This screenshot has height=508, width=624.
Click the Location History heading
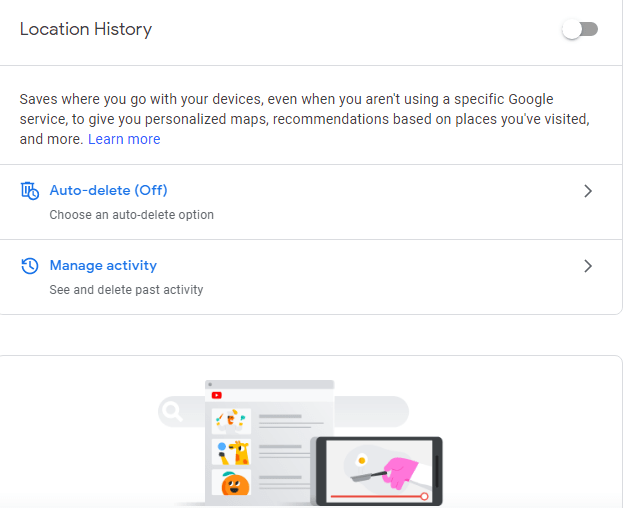pos(86,29)
